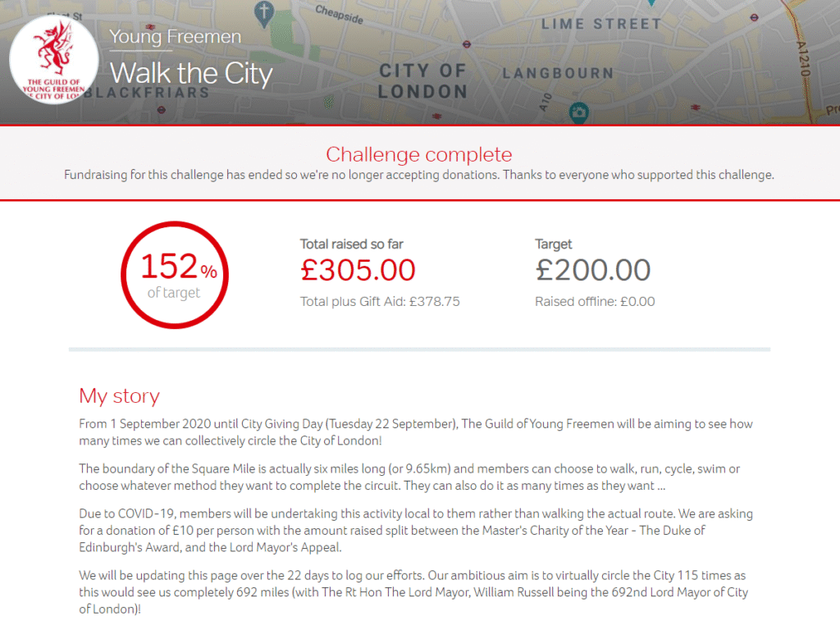
Task: Open the Young Freemen team link
Action: point(176,37)
